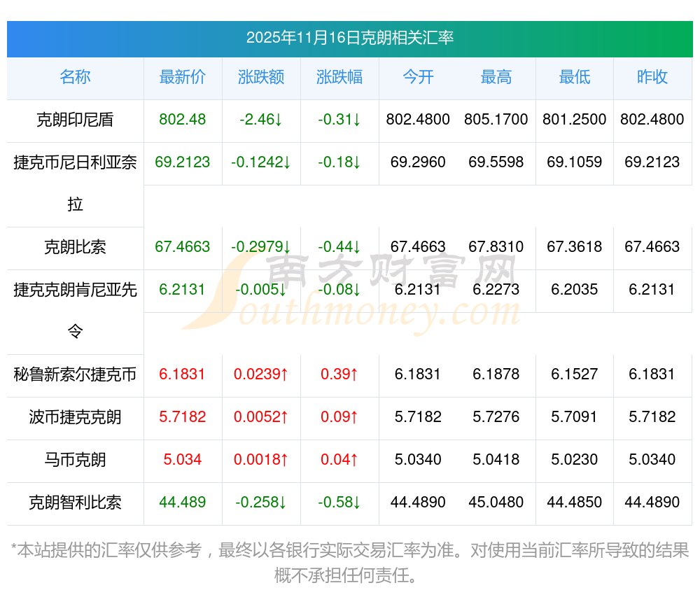700x597 pixels.
Task: Click the 波币捷克克朗 row name
Action: pos(75,417)
